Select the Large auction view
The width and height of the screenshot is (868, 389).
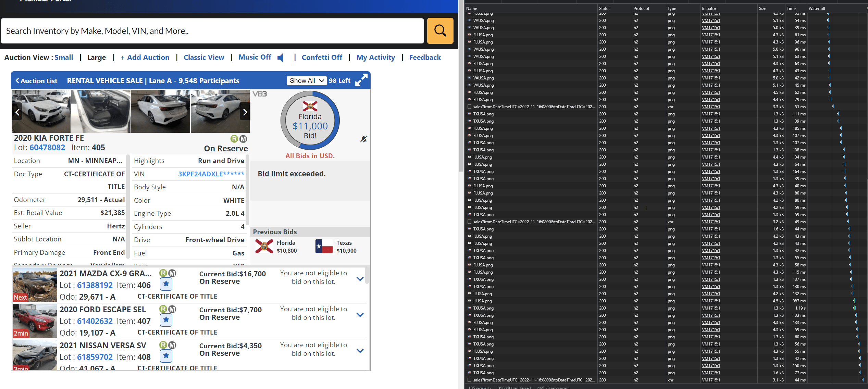click(96, 57)
